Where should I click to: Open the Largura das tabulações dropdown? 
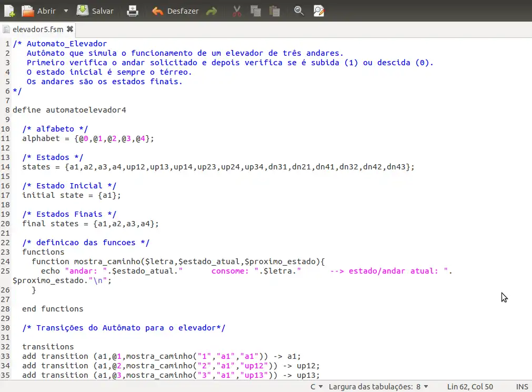[378, 387]
